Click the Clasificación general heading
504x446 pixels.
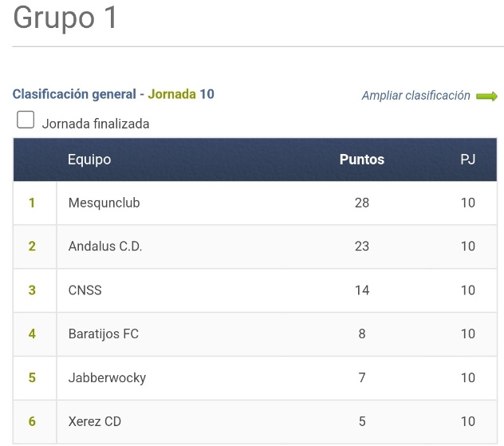click(74, 94)
